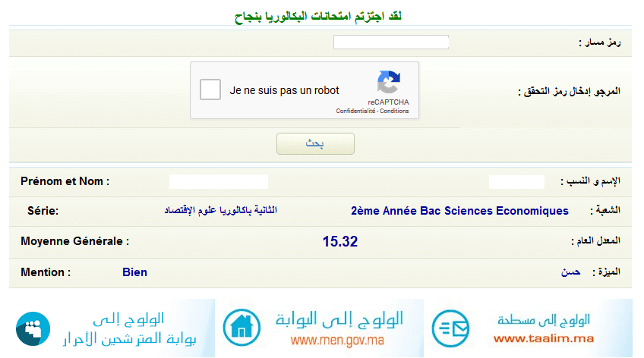Screen dimensions: 644x358
Task: Click the 15.32 general average value
Action: point(339,242)
